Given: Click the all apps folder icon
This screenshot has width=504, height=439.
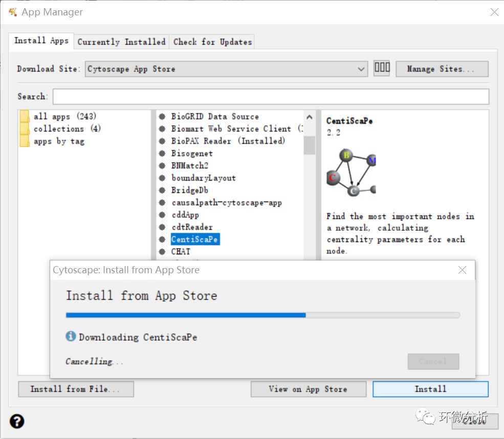Looking at the screenshot, I should click(x=25, y=116).
